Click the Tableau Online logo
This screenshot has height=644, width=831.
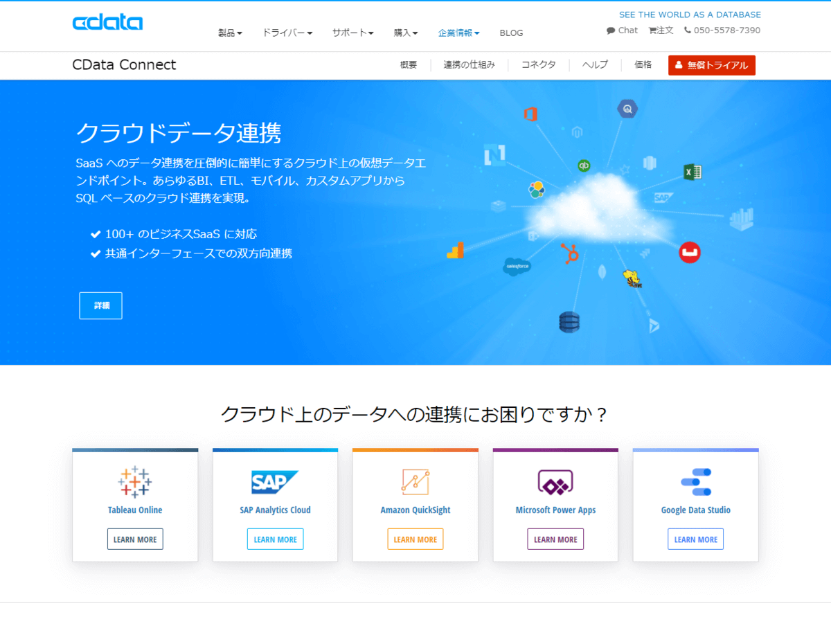pyautogui.click(x=135, y=481)
